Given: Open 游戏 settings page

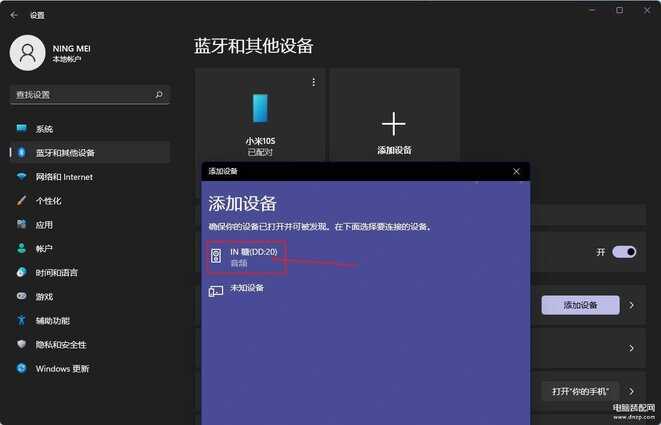Looking at the screenshot, I should point(90,297).
